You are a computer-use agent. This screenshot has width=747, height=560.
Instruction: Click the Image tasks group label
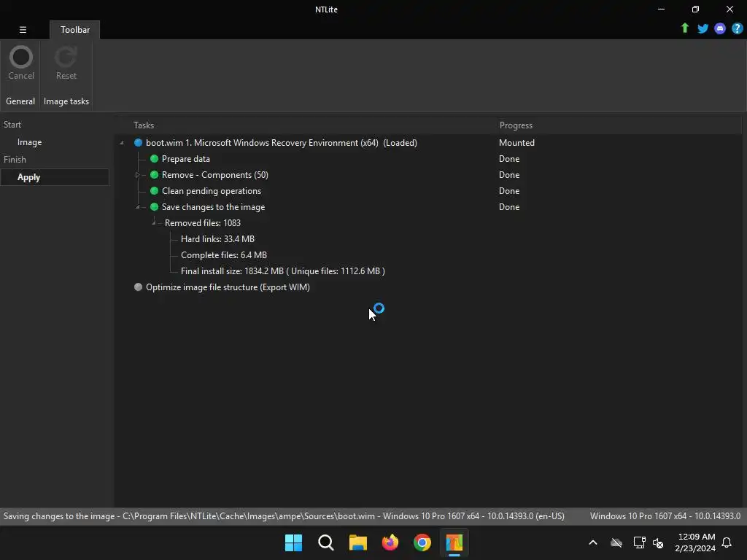click(66, 101)
